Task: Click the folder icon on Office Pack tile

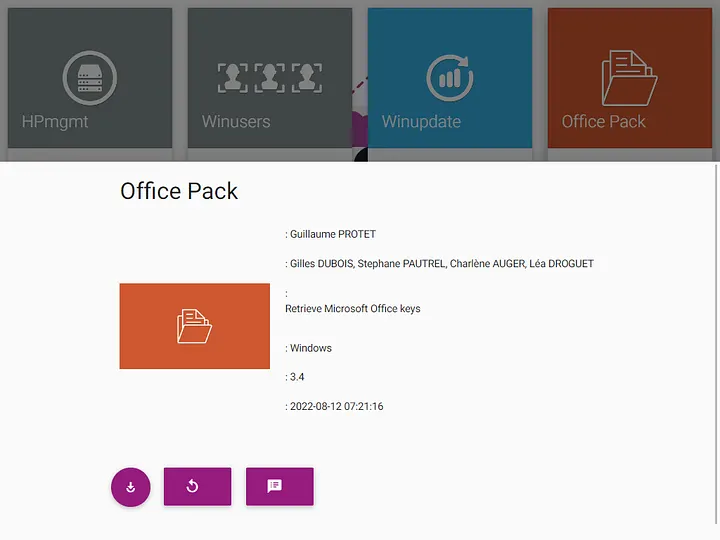Action: 630,78
